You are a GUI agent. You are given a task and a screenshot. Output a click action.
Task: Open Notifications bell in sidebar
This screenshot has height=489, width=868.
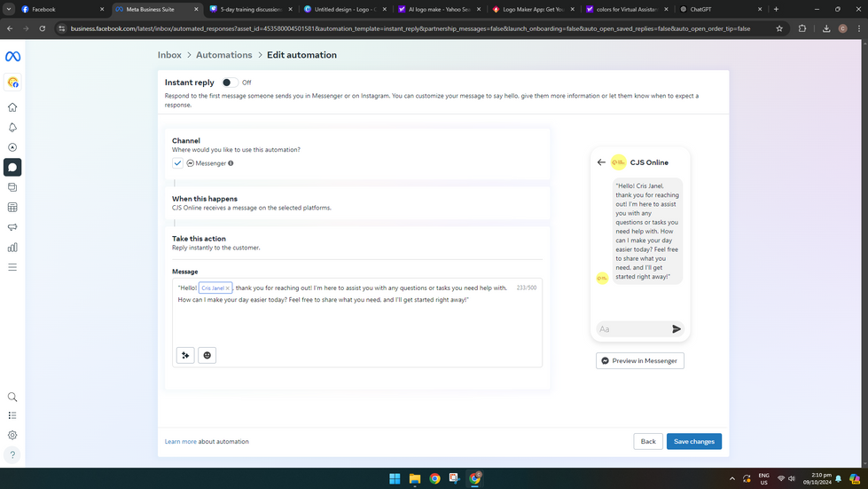(x=12, y=128)
